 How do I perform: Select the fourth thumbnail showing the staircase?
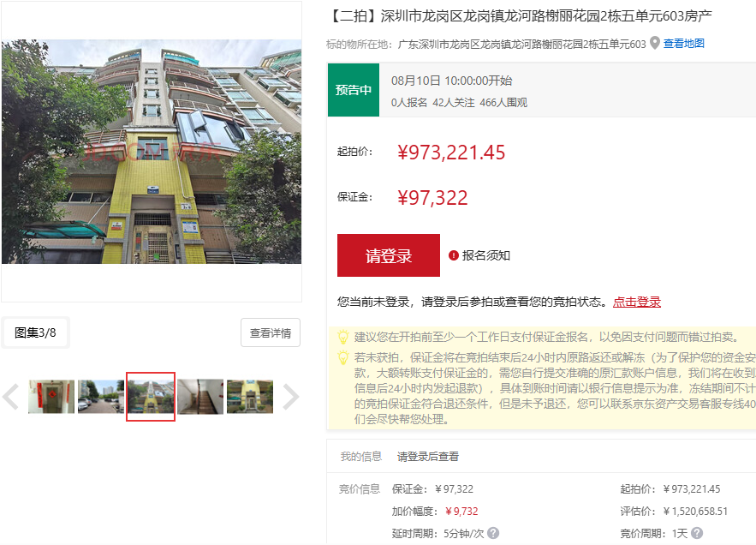coord(200,397)
